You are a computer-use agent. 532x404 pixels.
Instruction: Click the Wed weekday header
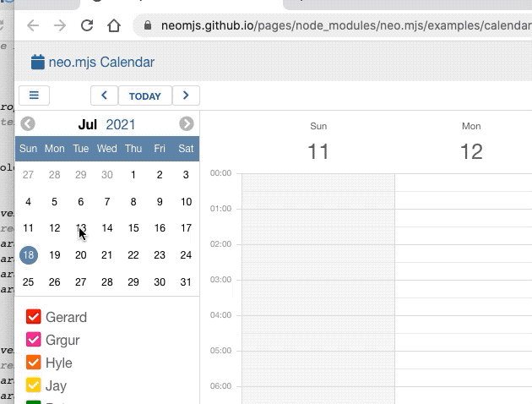[107, 149]
